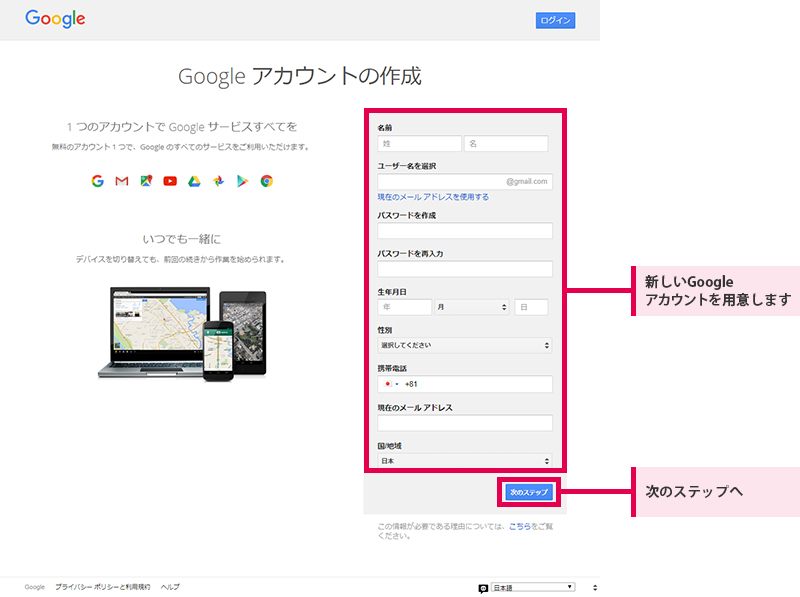Click the 1 つのアカウントで Google サービス heading
Image resolution: width=800 pixels, height=597 pixels.
(x=182, y=127)
